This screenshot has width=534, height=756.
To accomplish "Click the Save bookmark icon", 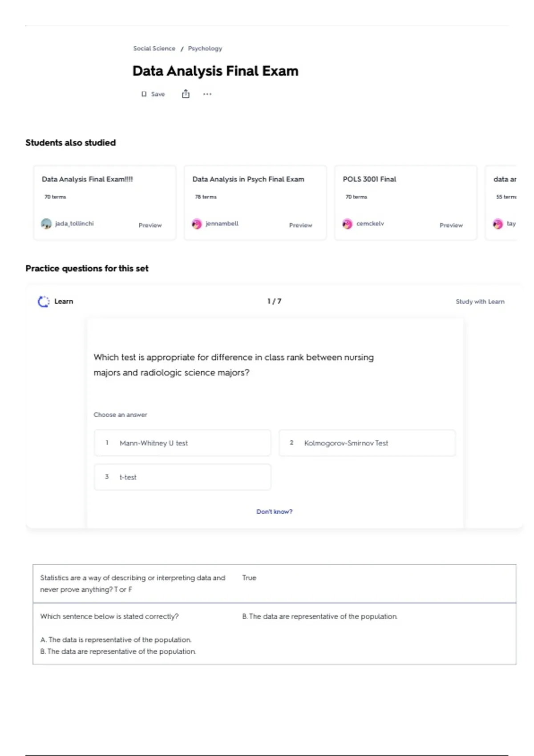I will point(144,94).
